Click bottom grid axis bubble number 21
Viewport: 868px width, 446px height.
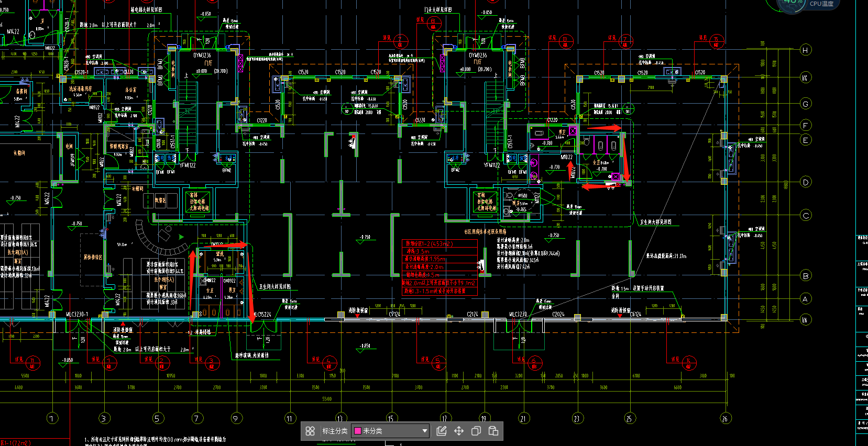pyautogui.click(x=524, y=418)
